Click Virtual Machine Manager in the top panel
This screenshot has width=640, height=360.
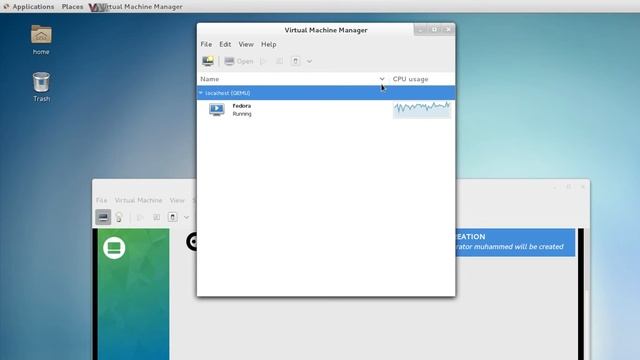pos(136,7)
